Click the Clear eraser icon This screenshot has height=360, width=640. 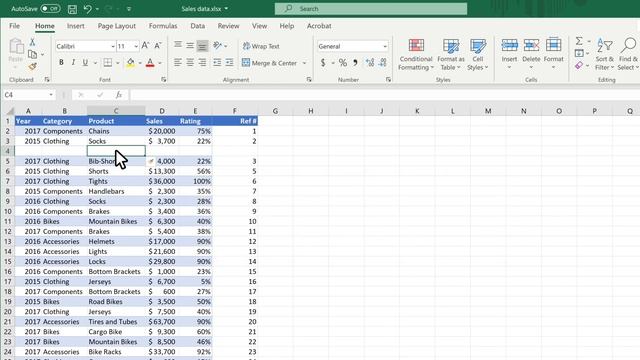pyautogui.click(x=579, y=65)
